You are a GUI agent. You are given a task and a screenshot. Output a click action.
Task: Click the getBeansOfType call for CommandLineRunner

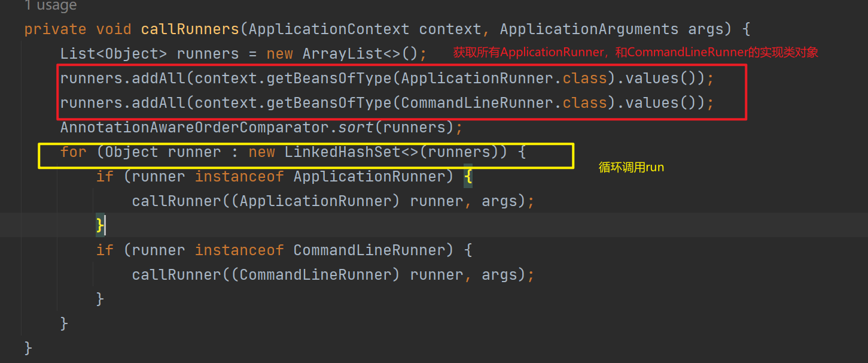point(328,103)
